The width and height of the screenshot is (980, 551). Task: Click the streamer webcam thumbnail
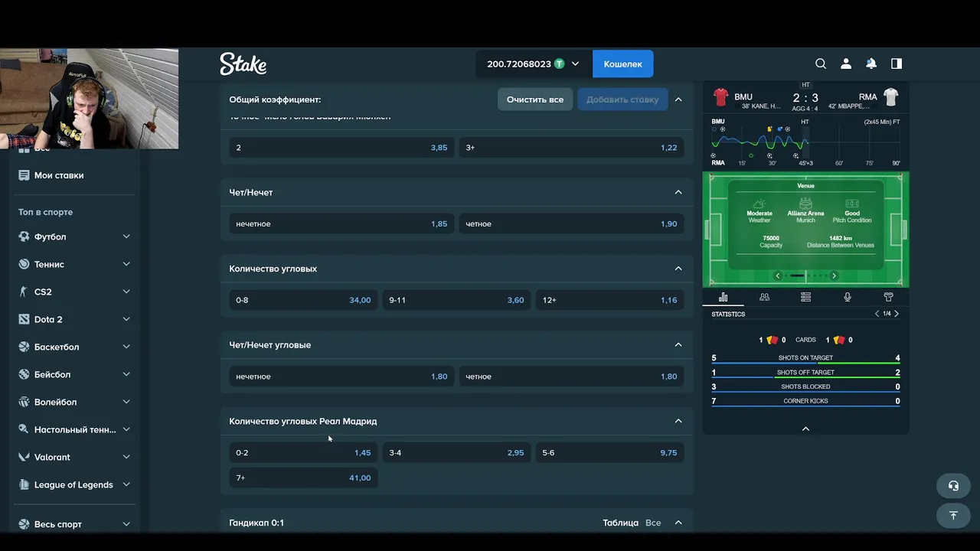coord(89,99)
